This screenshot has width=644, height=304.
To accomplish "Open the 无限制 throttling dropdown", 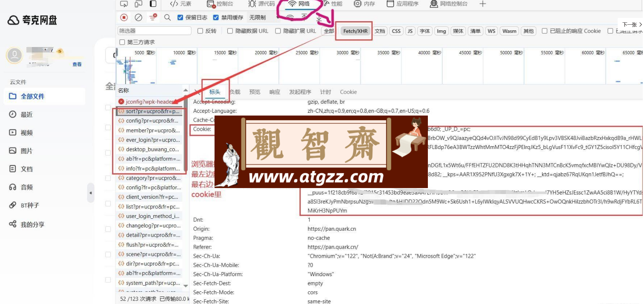I will (x=263, y=18).
